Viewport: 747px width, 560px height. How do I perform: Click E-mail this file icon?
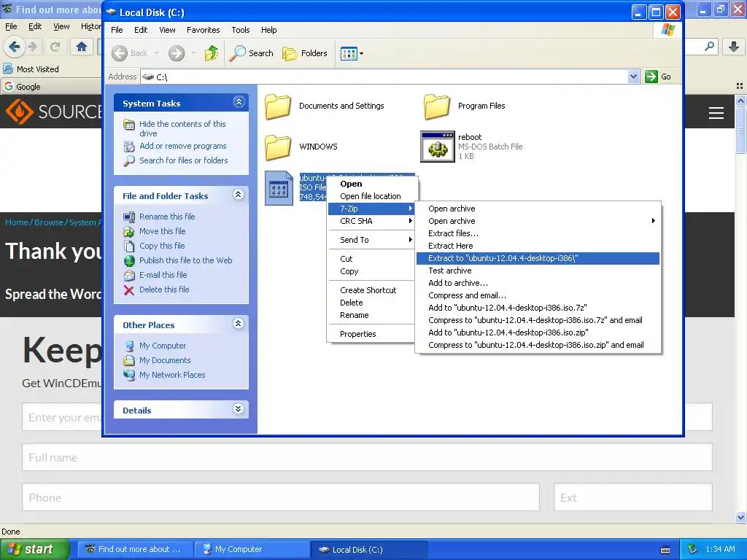tap(129, 275)
